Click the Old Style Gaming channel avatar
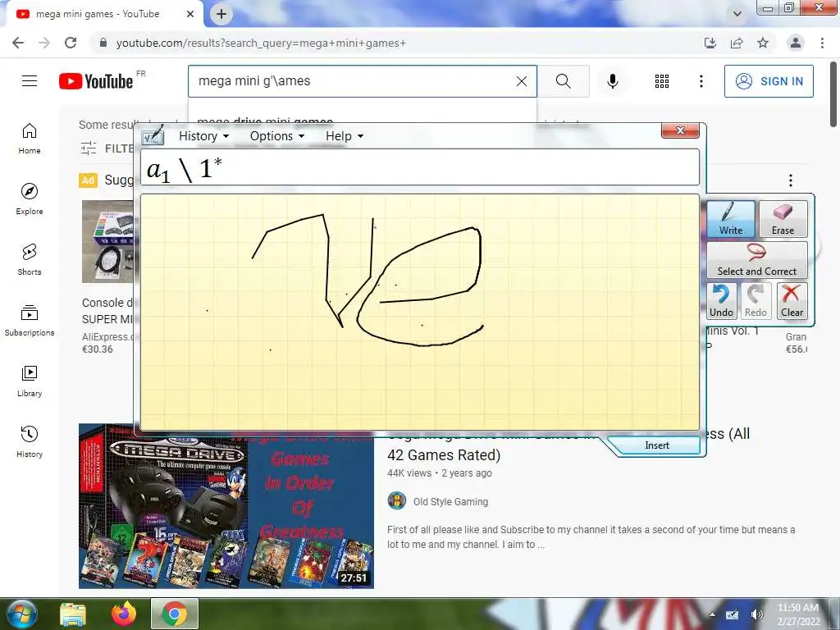Screen dimensions: 840x630 tap(396, 501)
